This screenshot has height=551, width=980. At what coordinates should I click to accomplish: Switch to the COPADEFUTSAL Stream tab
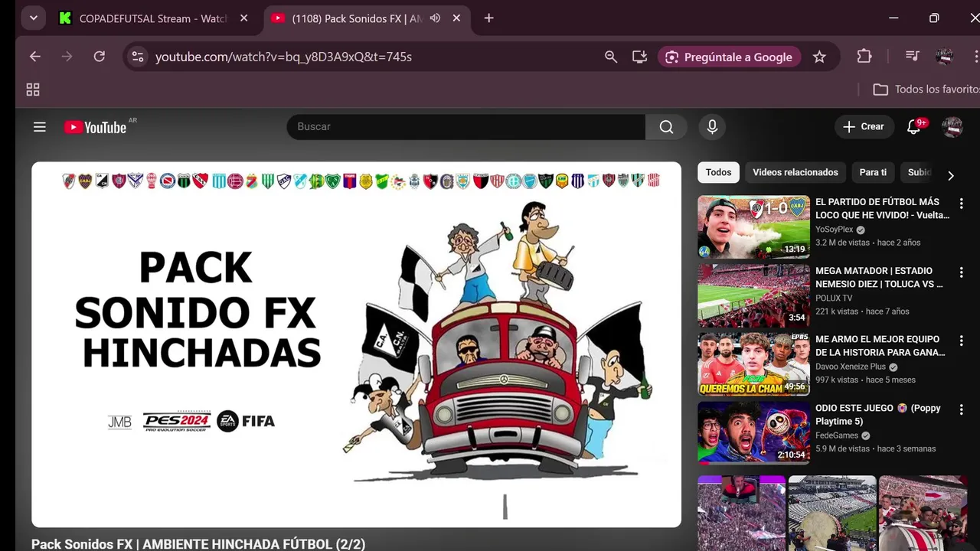point(153,18)
